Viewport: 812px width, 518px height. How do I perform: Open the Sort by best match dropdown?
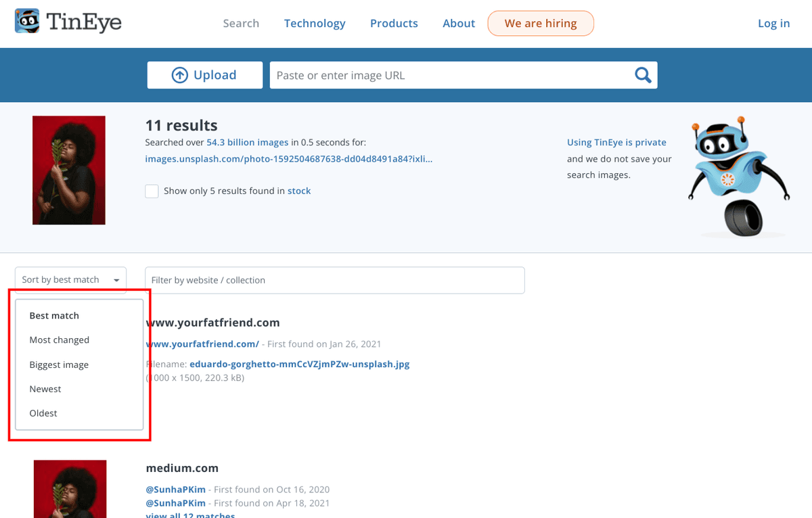click(70, 279)
